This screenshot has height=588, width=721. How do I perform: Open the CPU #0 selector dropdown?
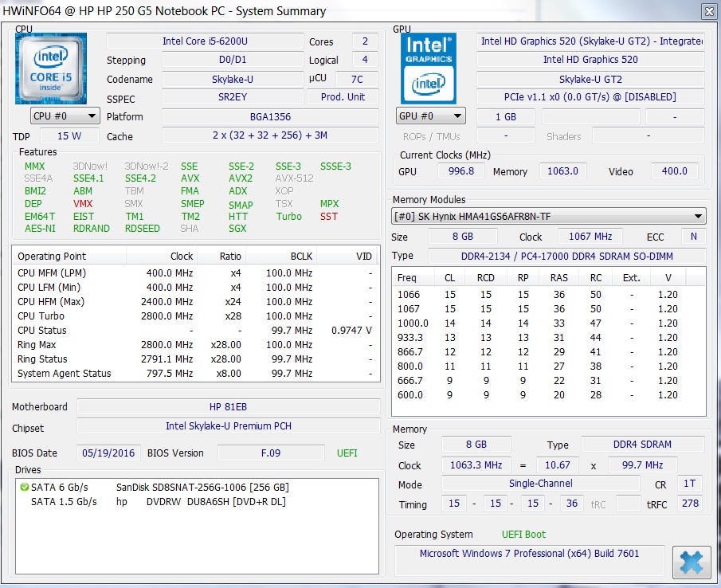click(x=65, y=116)
